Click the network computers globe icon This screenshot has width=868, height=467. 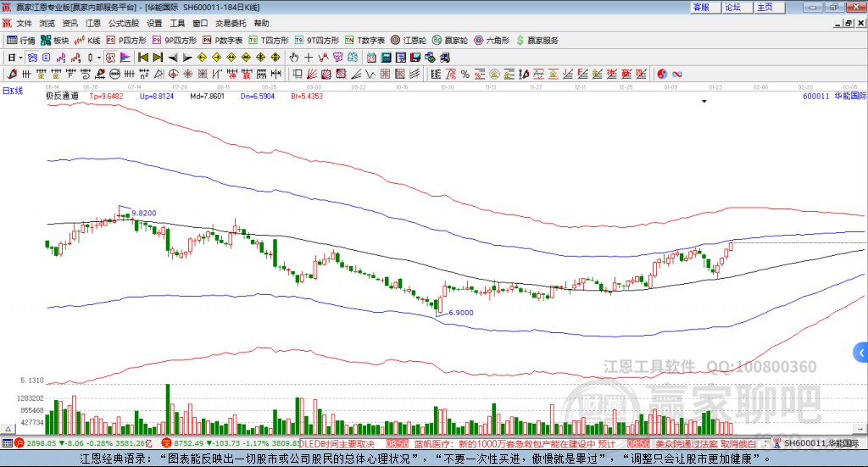pyautogui.click(x=430, y=58)
